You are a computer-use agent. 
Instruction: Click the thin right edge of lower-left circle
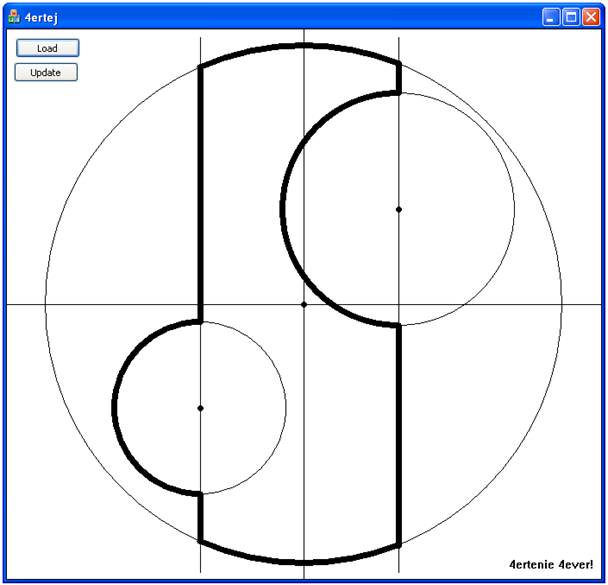286,408
